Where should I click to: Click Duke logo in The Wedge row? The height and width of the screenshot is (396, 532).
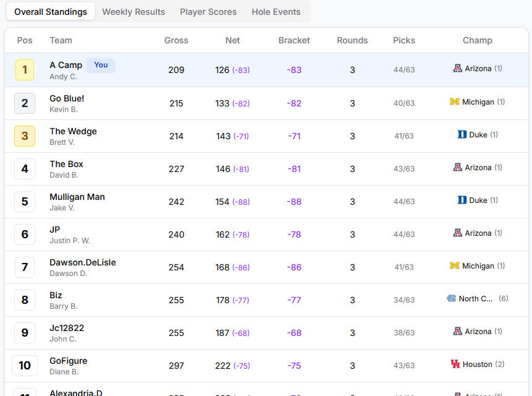[462, 134]
